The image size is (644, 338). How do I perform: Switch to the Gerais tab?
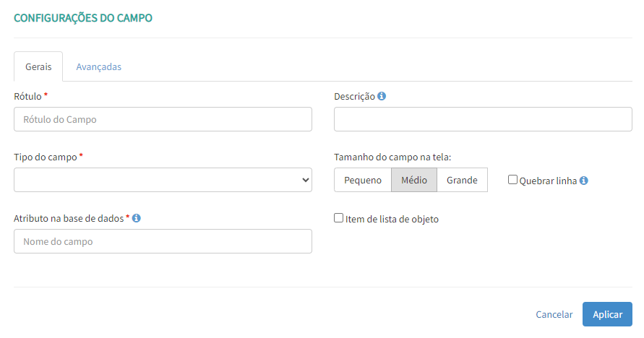(38, 66)
